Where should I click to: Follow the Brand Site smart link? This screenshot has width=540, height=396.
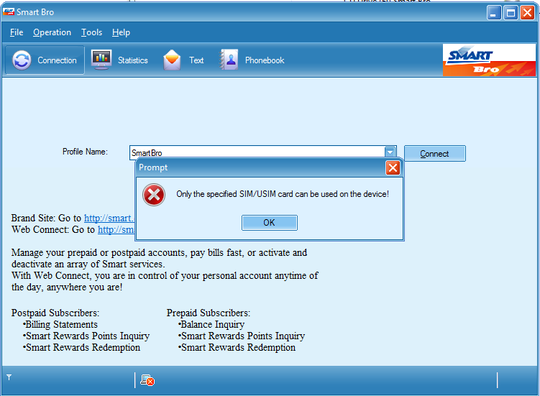tap(109, 218)
